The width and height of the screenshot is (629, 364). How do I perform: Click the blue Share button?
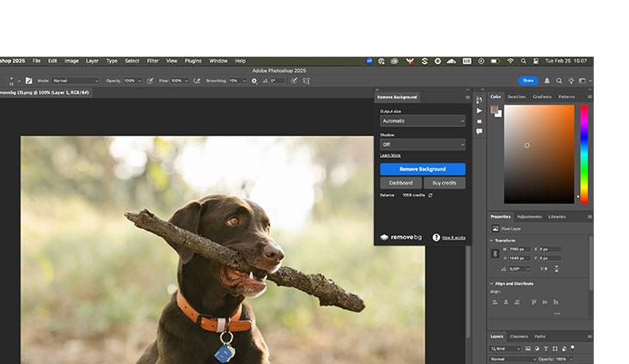pos(528,81)
